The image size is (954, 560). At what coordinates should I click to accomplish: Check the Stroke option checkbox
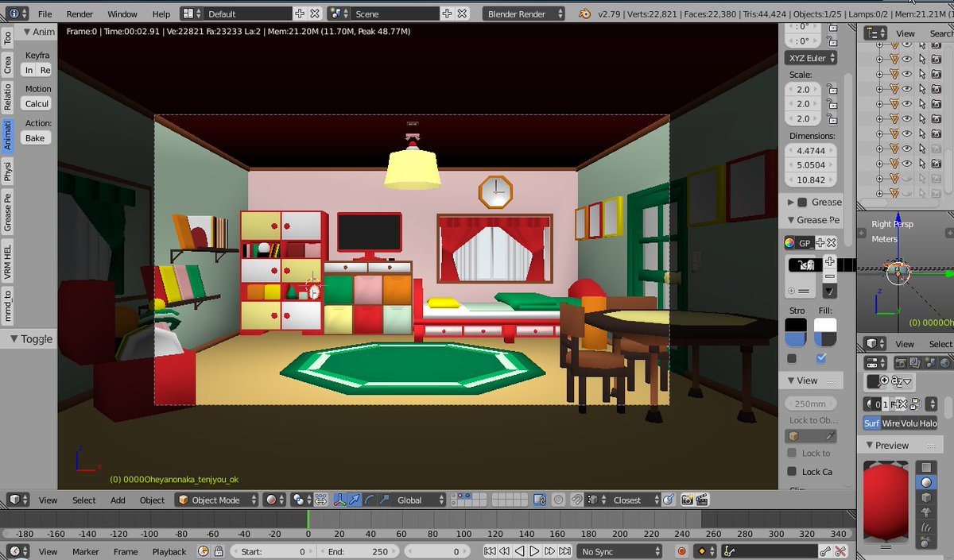click(792, 358)
